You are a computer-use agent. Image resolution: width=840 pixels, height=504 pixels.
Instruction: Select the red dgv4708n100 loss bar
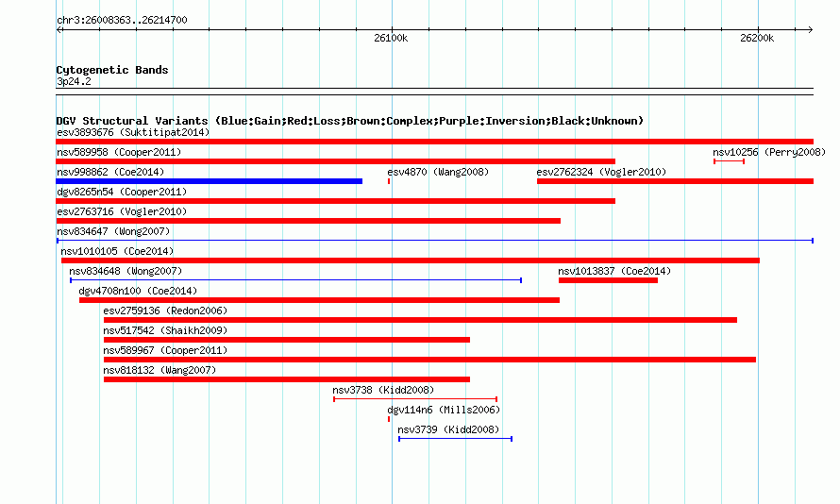[x=319, y=300]
